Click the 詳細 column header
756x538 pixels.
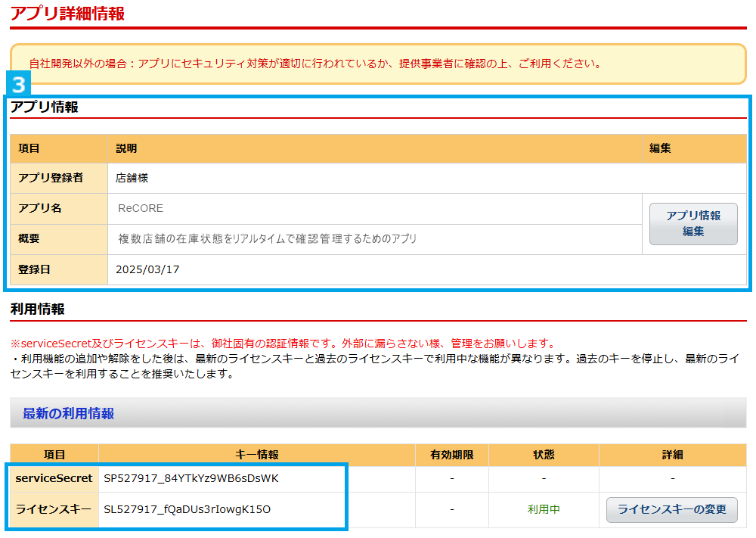pyautogui.click(x=672, y=455)
